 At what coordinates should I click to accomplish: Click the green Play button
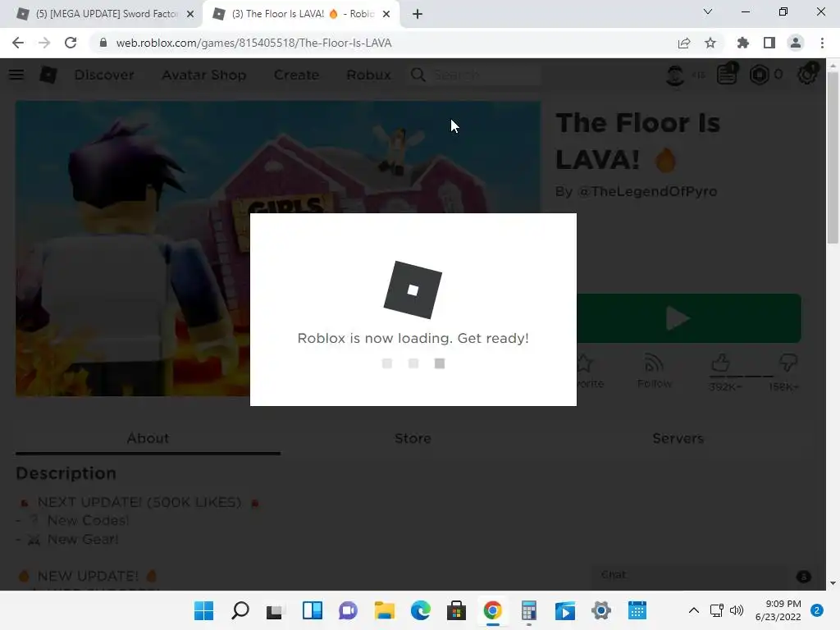689,318
